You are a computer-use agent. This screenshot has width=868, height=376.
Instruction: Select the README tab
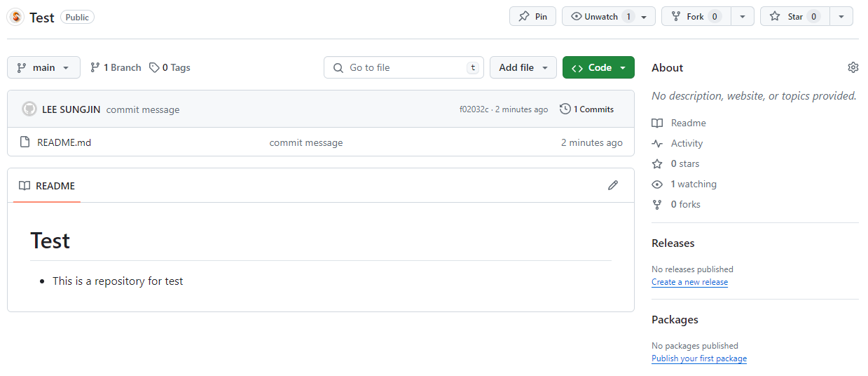point(47,186)
